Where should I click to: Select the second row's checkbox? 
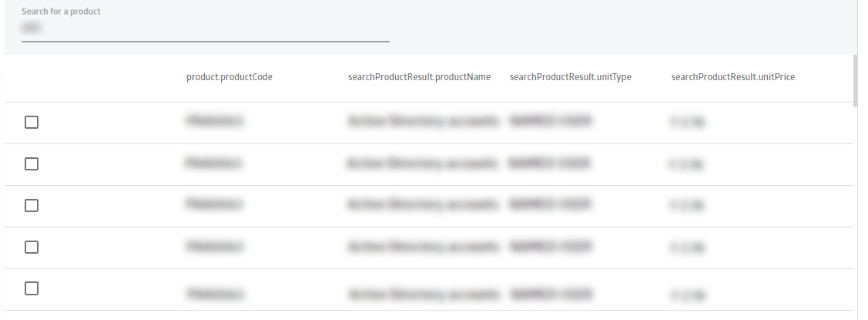pyautogui.click(x=32, y=163)
